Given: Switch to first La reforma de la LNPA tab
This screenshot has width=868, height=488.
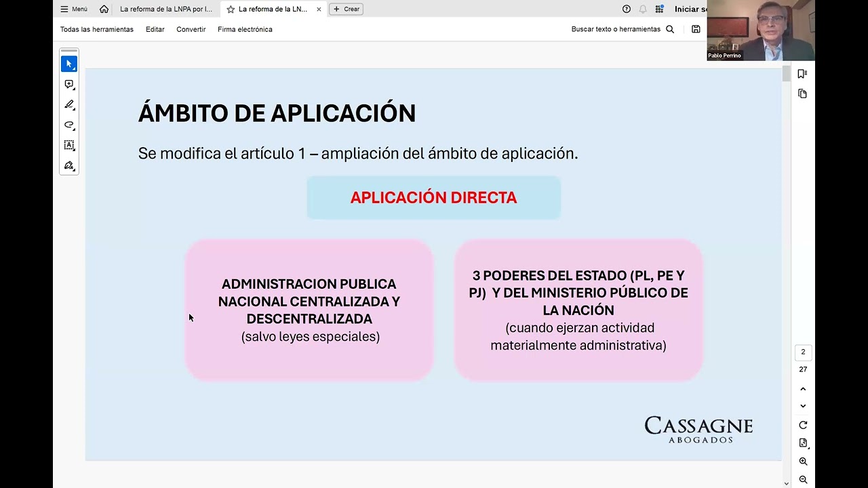Looking at the screenshot, I should click(166, 9).
